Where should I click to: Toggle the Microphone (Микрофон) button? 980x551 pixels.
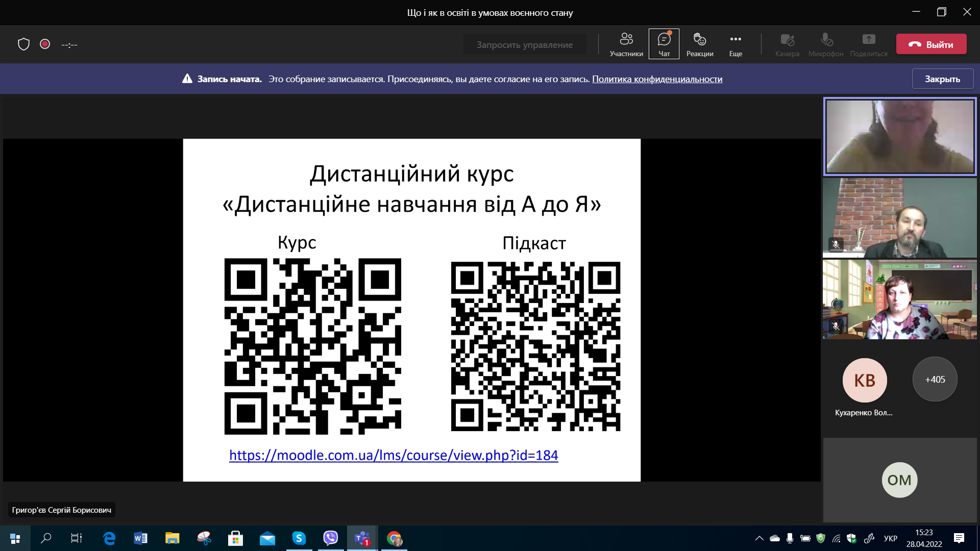(x=826, y=44)
